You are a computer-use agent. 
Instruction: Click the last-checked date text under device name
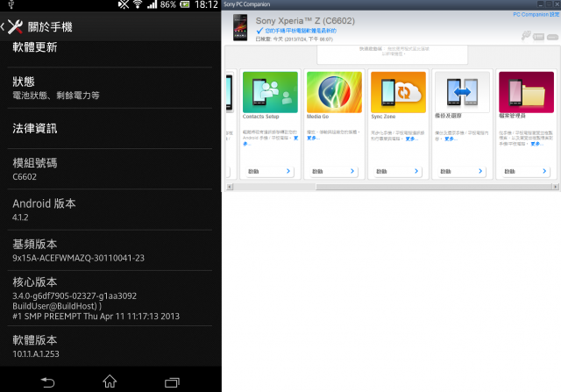tap(295, 39)
